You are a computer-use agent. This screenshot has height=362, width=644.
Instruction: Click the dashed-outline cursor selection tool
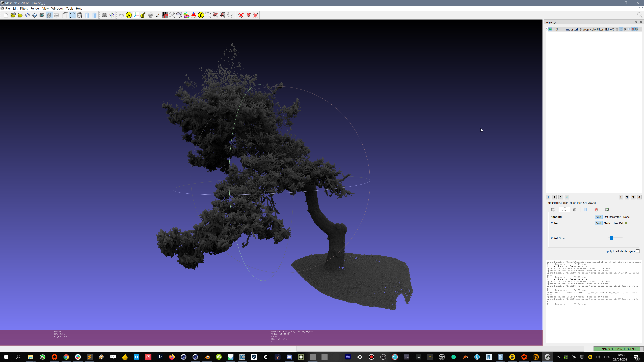(x=230, y=15)
